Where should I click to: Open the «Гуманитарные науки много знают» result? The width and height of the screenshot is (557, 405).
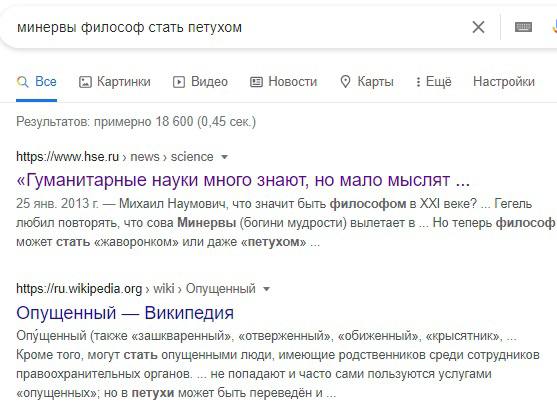pyautogui.click(x=243, y=180)
